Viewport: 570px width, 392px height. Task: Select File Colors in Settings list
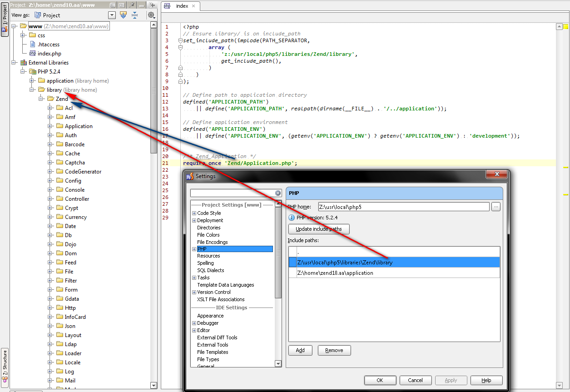click(x=208, y=235)
